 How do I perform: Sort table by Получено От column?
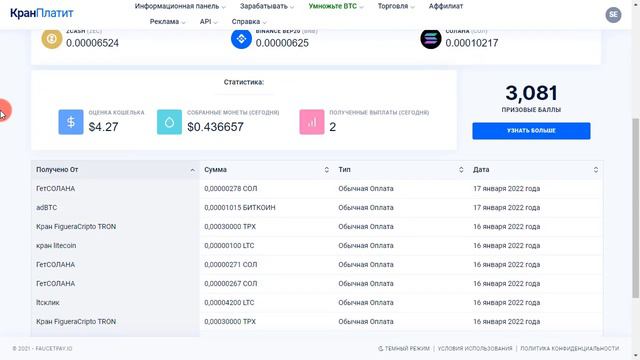pos(116,170)
